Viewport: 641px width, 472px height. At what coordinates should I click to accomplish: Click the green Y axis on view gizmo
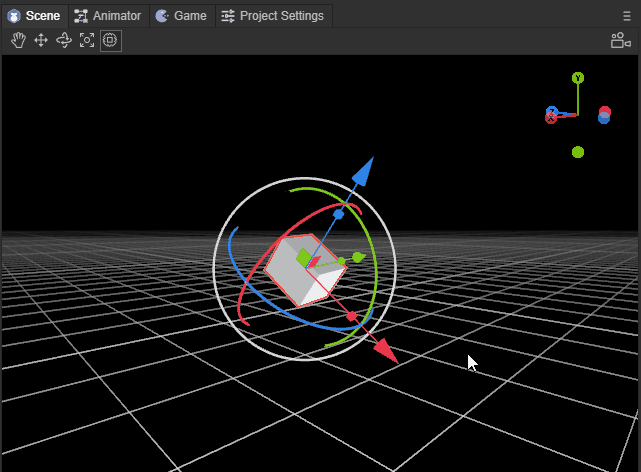pyautogui.click(x=577, y=78)
